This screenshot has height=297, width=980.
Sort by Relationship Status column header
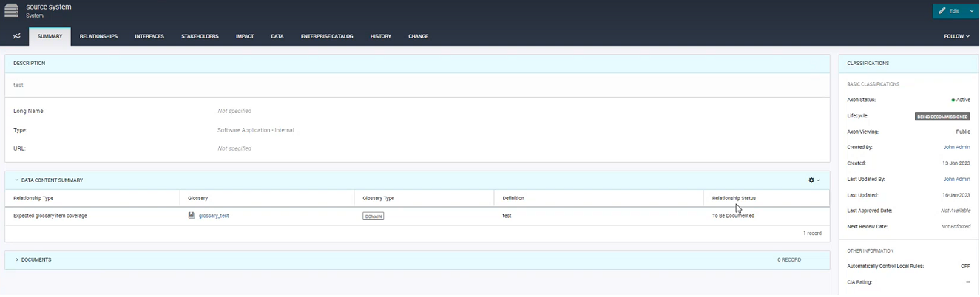tap(766, 198)
